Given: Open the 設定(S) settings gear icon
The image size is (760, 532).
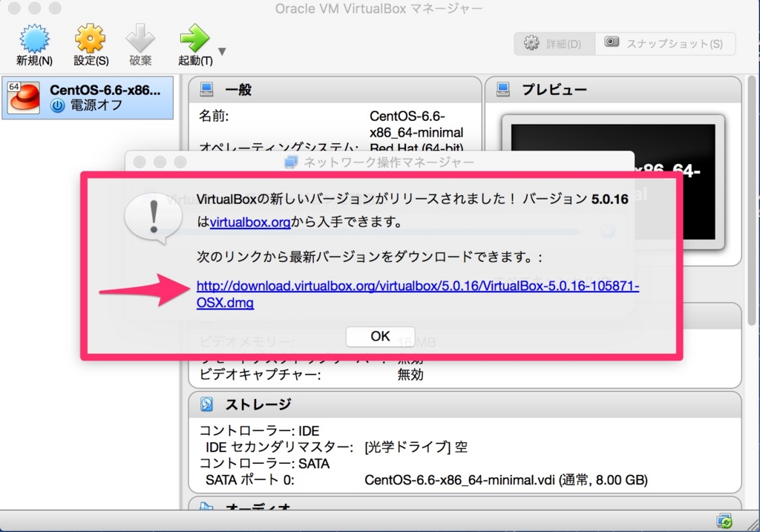Looking at the screenshot, I should (x=90, y=39).
